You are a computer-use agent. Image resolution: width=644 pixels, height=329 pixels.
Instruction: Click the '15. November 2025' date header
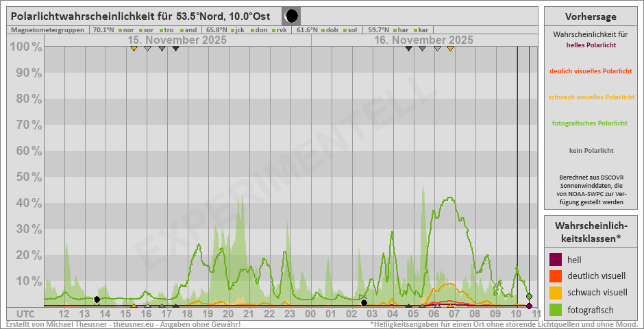coord(177,40)
